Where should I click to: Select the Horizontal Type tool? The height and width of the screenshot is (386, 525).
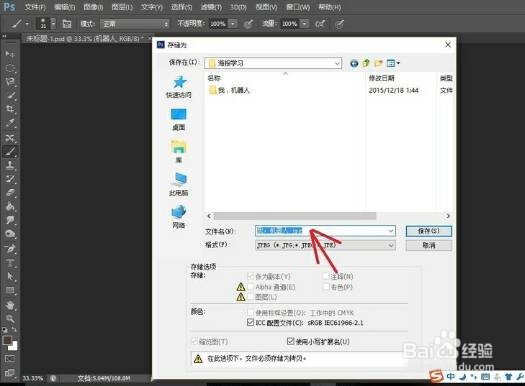(x=10, y=263)
